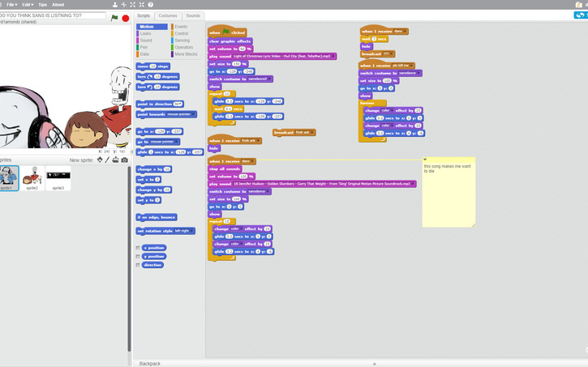The height and width of the screenshot is (367, 588).
Task: Open the rotation style left-right dropdown
Action: point(191,231)
